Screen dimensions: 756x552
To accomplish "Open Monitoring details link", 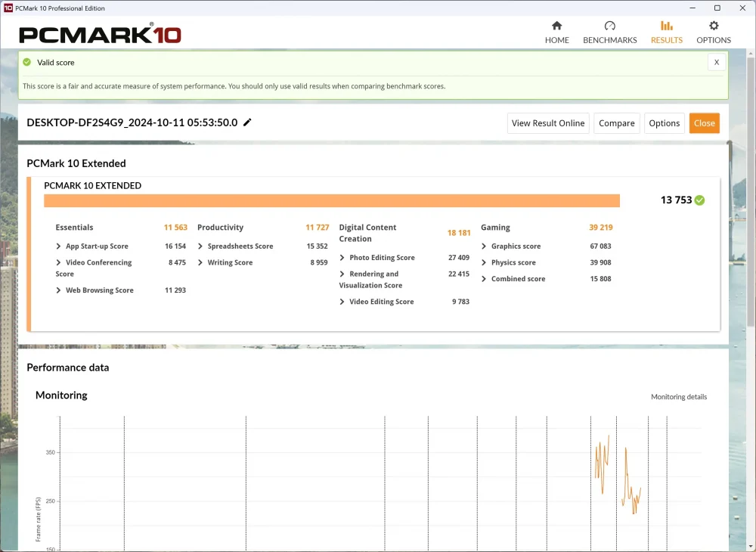I will point(679,397).
